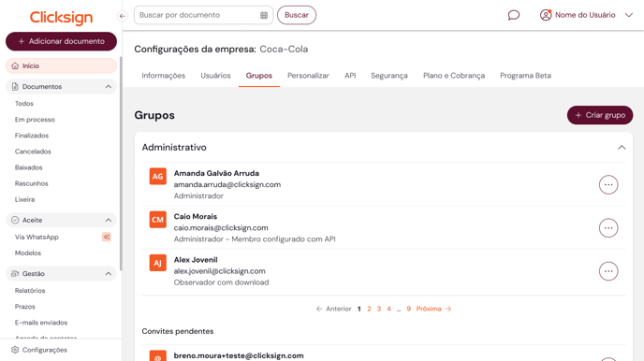Click the Buscar button

click(x=297, y=15)
